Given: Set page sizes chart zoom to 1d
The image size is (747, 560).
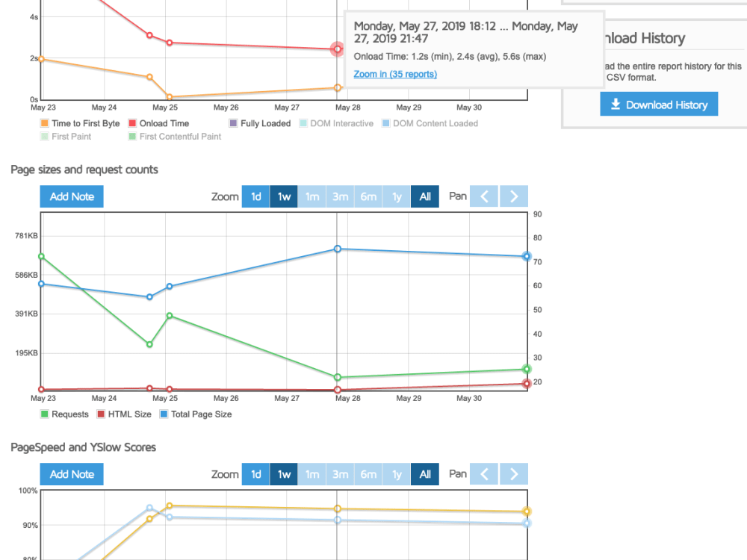Looking at the screenshot, I should point(255,196).
